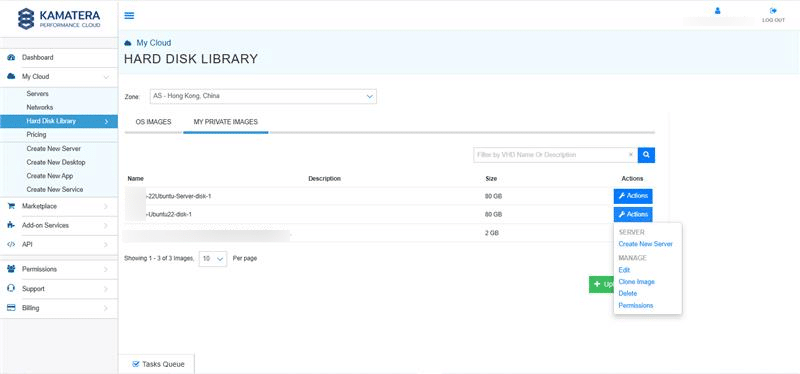
Task: Expand the Marketplace menu chevron
Action: pyautogui.click(x=106, y=207)
